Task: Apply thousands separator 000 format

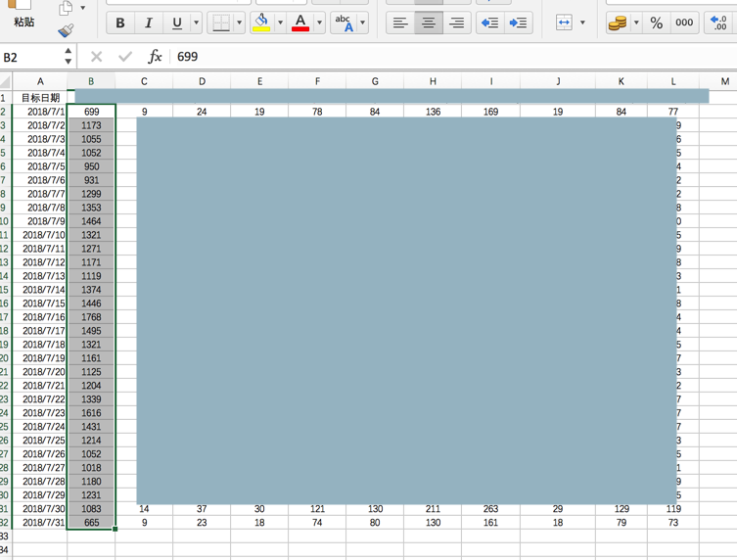Action: pyautogui.click(x=684, y=23)
